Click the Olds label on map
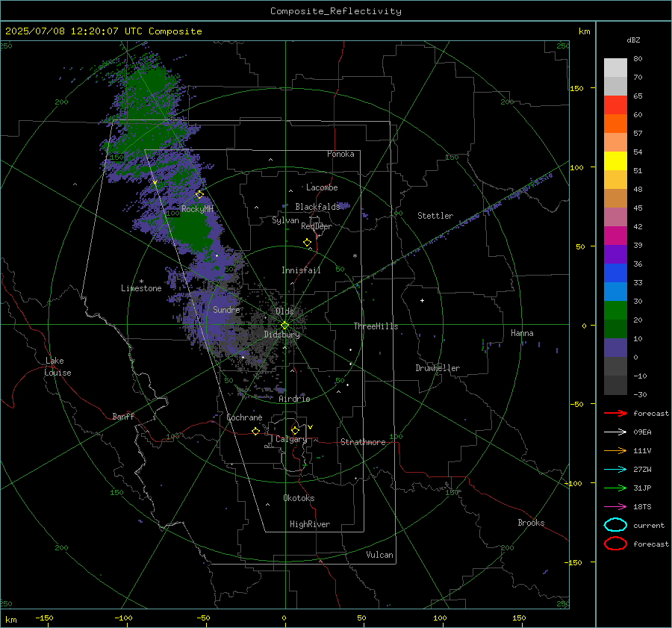The width and height of the screenshot is (672, 628). [284, 311]
